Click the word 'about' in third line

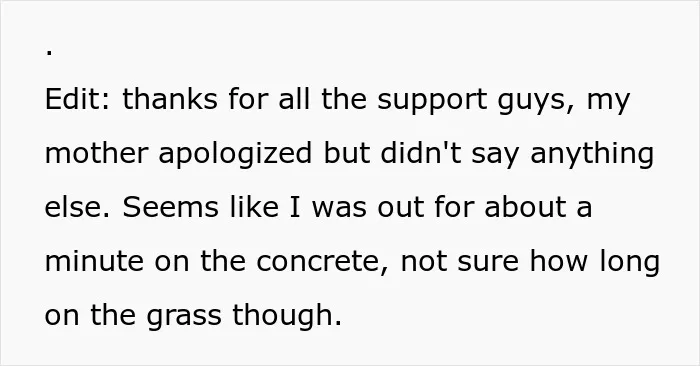pos(525,207)
